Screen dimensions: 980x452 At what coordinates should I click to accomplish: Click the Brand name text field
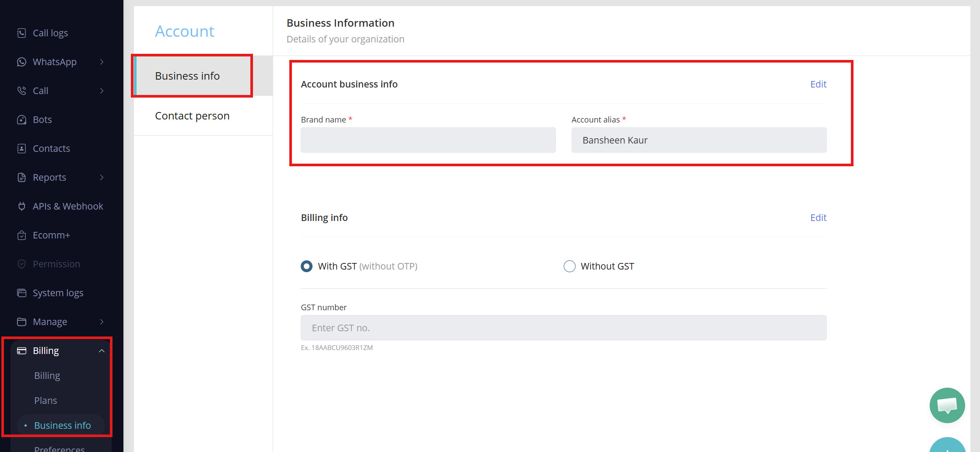[x=428, y=140]
